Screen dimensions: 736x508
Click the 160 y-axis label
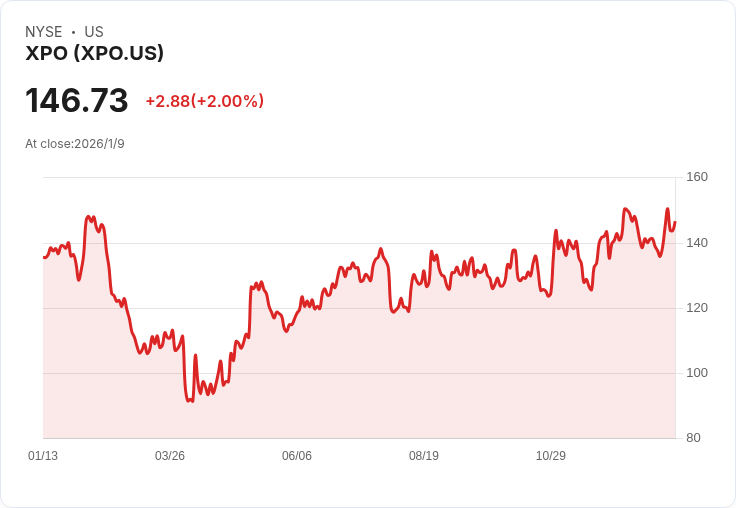point(697,177)
